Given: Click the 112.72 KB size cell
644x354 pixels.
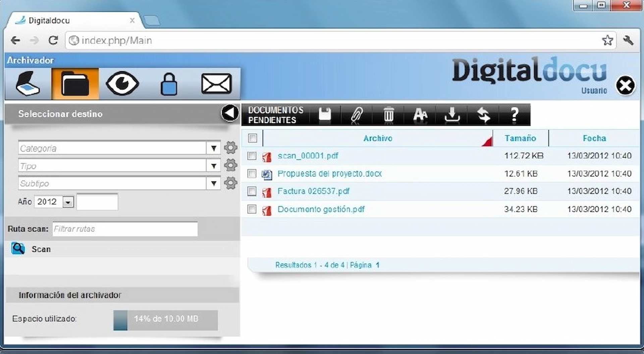Looking at the screenshot, I should [524, 156].
